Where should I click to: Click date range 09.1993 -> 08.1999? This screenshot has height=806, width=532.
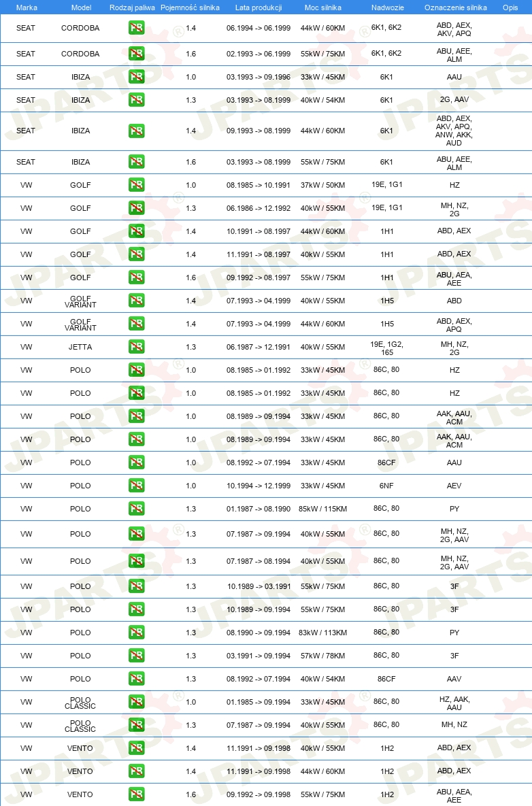point(259,131)
